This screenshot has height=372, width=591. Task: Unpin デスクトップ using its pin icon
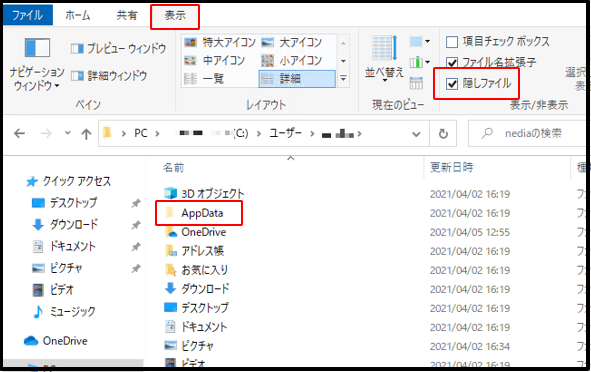[x=136, y=203]
